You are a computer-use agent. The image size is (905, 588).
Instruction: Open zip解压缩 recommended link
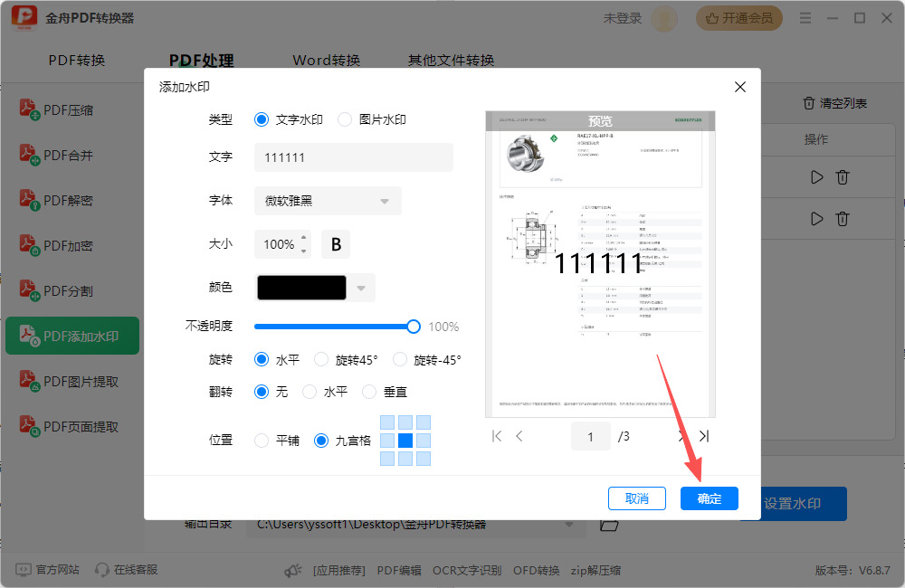pyautogui.click(x=595, y=570)
